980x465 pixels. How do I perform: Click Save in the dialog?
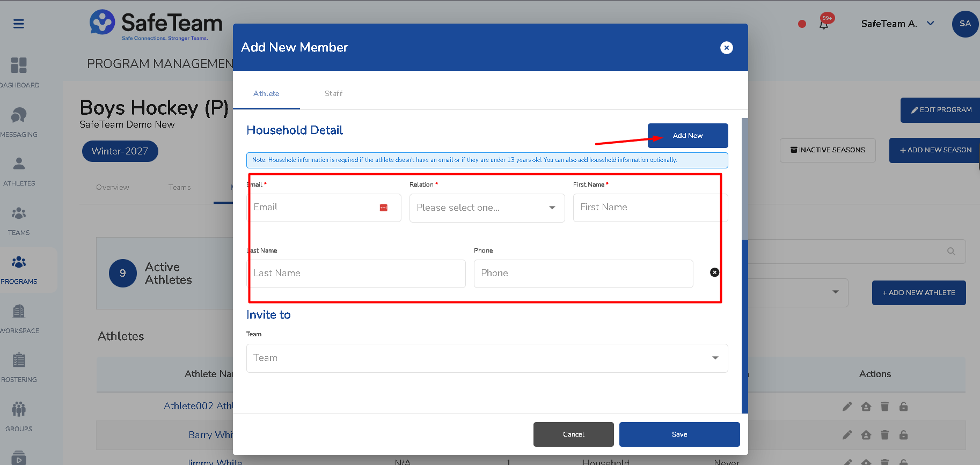click(679, 434)
